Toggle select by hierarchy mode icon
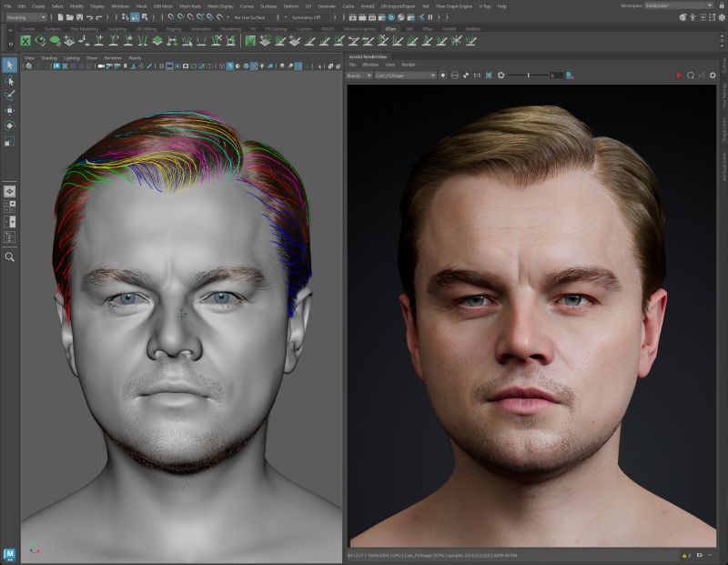 pyautogui.click(x=125, y=17)
